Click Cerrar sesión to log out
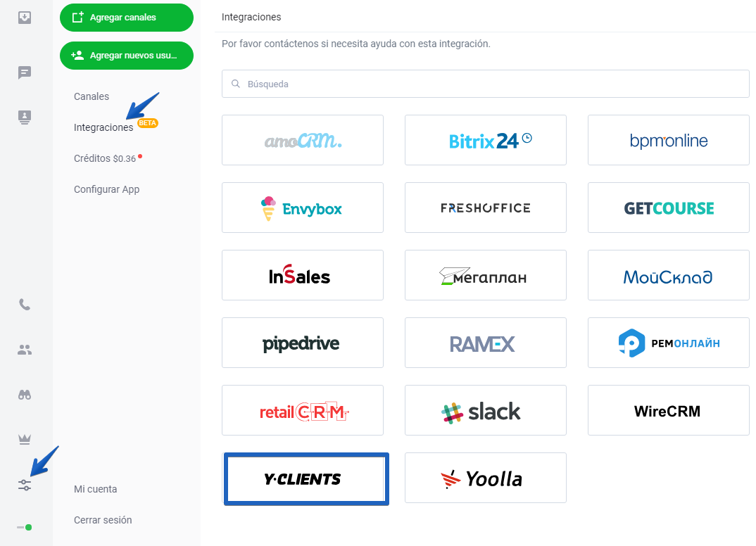Image resolution: width=756 pixels, height=546 pixels. (x=103, y=520)
